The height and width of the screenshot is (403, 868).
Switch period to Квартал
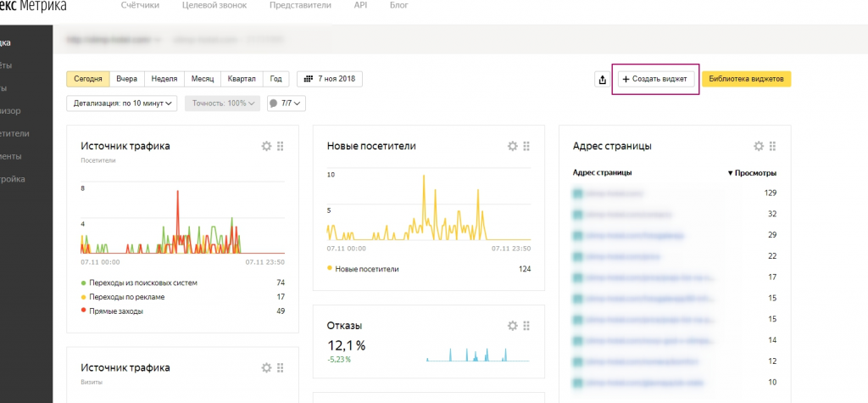pos(242,79)
